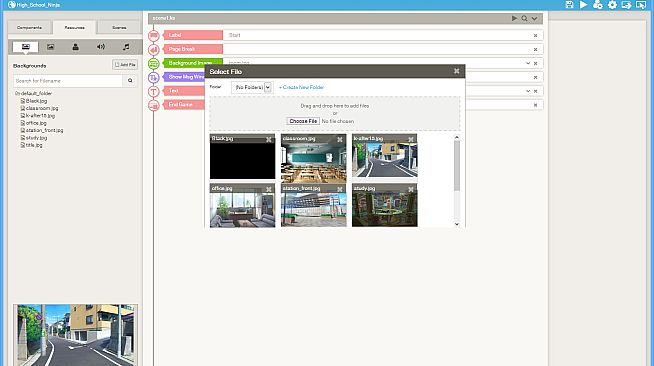
Task: Delete k-after18.jpg via its thumbnail X
Action: pyautogui.click(x=411, y=139)
